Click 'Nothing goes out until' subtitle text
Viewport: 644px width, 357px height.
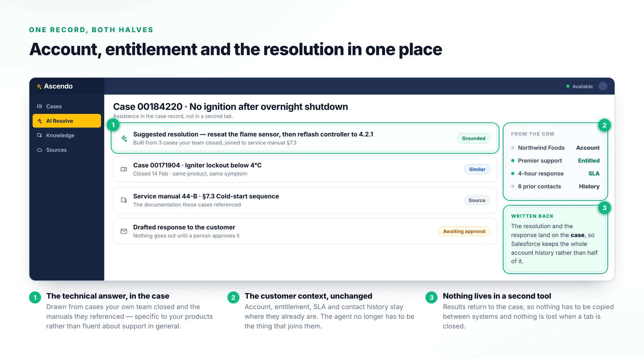pos(186,236)
